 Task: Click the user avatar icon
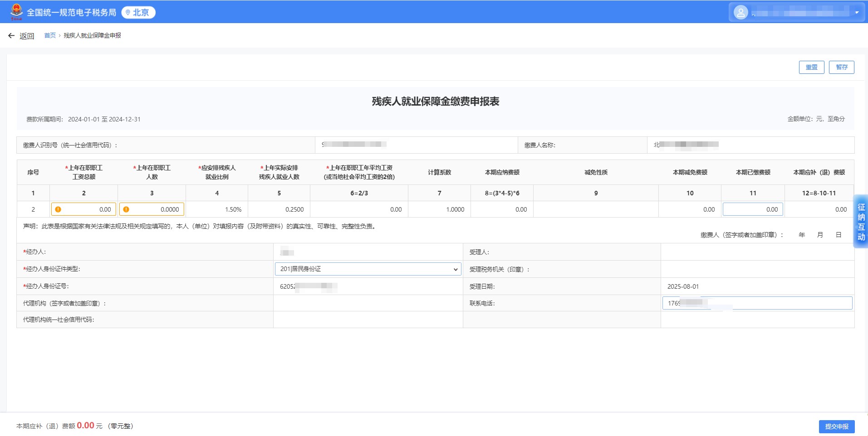(740, 13)
